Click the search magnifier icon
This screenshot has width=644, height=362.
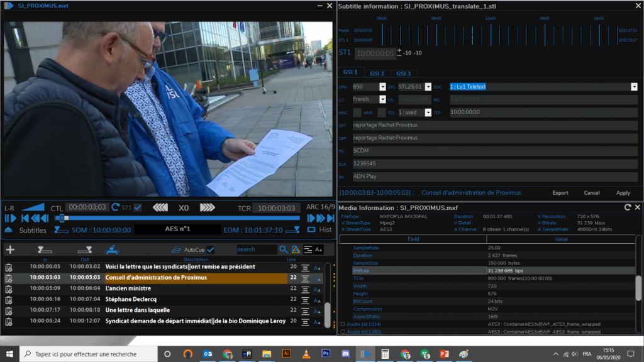pos(284,250)
